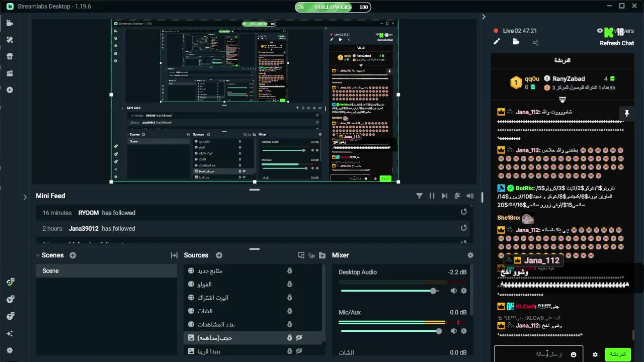Collapse chat panel with top chevron

[484, 17]
